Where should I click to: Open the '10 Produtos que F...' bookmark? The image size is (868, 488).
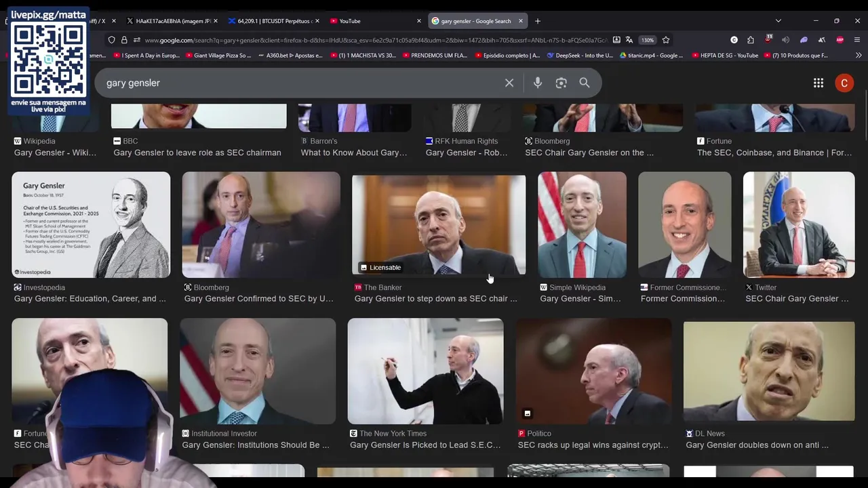click(x=796, y=56)
